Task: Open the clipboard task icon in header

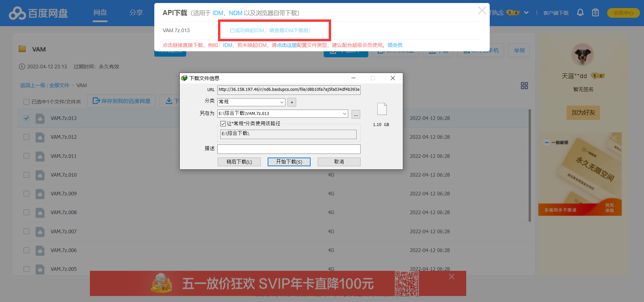Action: pos(595,13)
